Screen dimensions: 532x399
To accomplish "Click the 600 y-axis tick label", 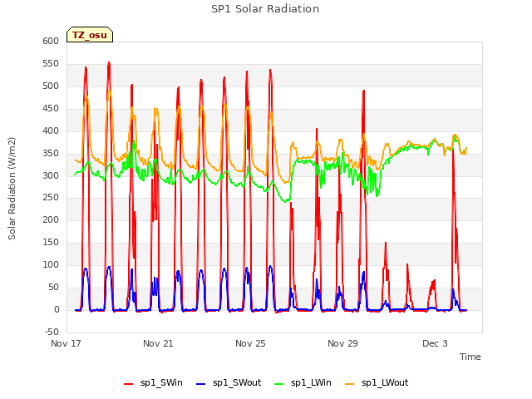I will (x=51, y=41).
